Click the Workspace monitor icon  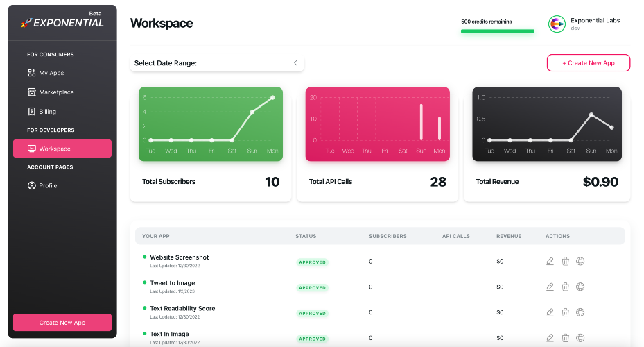tap(32, 149)
